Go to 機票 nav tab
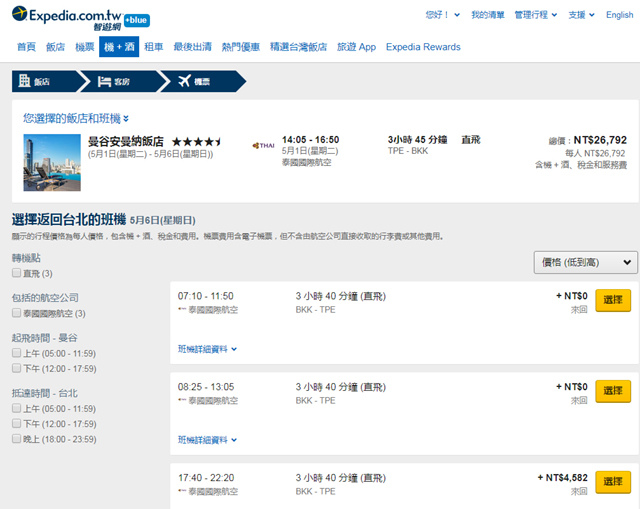This screenshot has height=509, width=640. pyautogui.click(x=85, y=47)
